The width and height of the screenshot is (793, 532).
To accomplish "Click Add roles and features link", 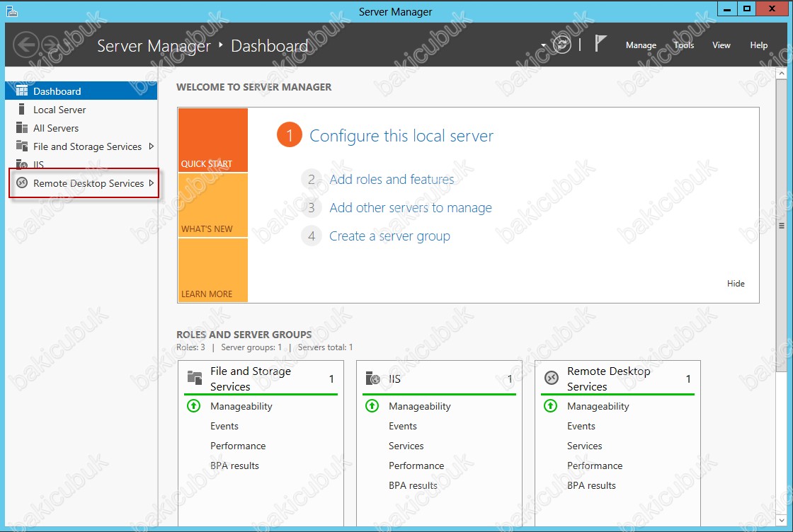I will coord(392,180).
